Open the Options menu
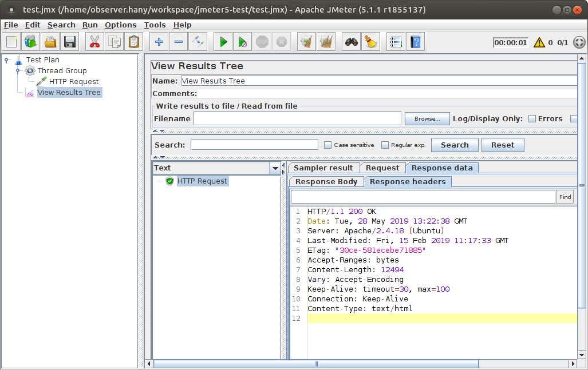This screenshot has width=588, height=370. point(120,25)
